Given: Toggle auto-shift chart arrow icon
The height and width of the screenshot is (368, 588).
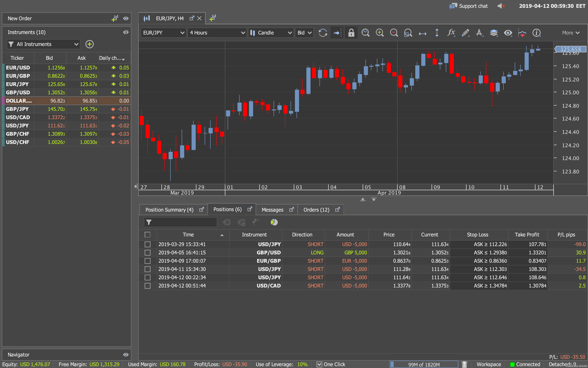Looking at the screenshot, I should 337,33.
